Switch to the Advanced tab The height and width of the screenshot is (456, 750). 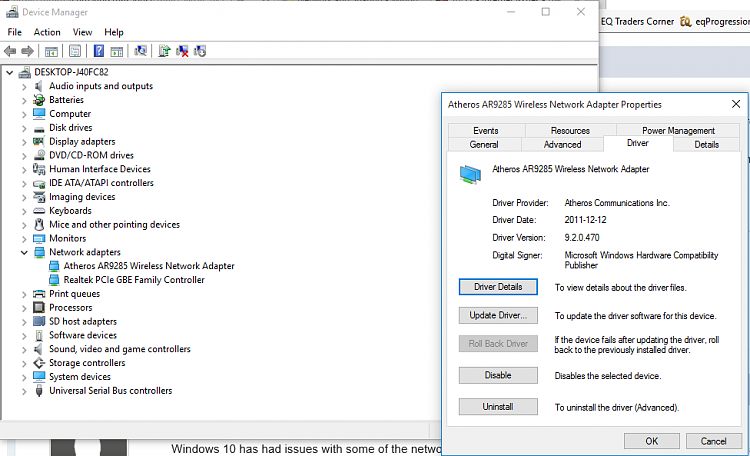point(562,145)
